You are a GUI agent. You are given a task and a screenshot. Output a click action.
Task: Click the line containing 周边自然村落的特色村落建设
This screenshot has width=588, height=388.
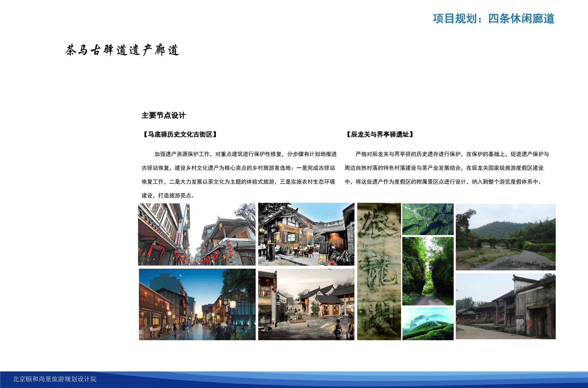[444, 168]
